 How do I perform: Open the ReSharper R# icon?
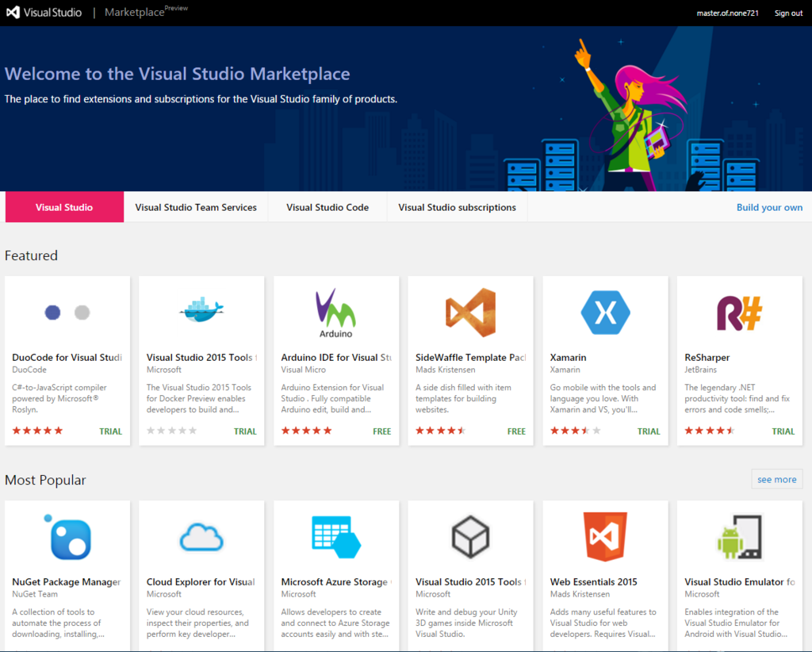point(740,313)
